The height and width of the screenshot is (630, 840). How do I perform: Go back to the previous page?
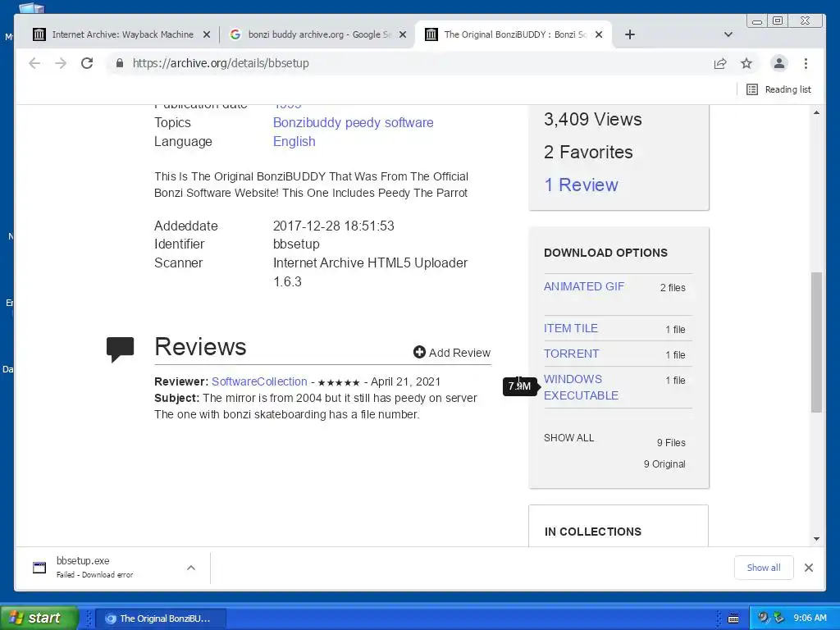(x=34, y=63)
